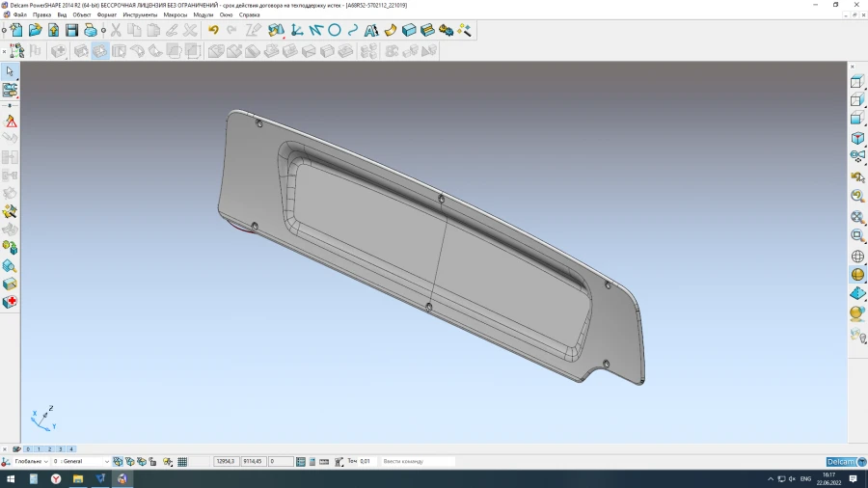
Task: Click the command input field
Action: click(x=417, y=462)
